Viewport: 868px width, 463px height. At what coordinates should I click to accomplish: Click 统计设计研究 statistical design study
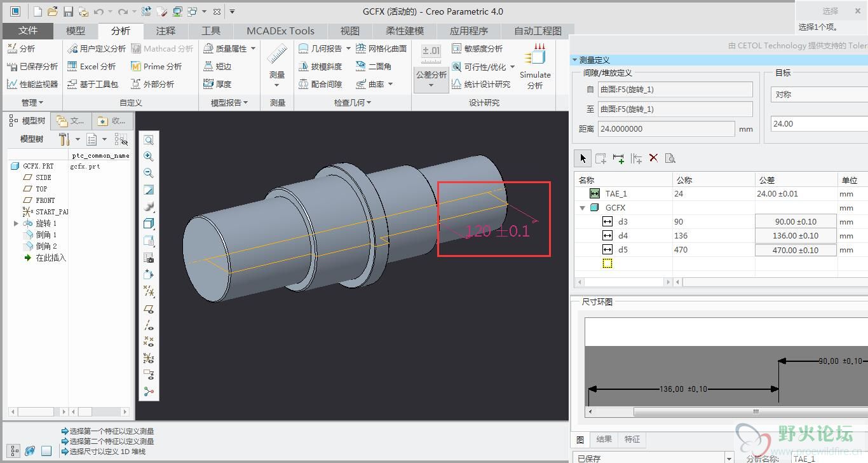481,84
